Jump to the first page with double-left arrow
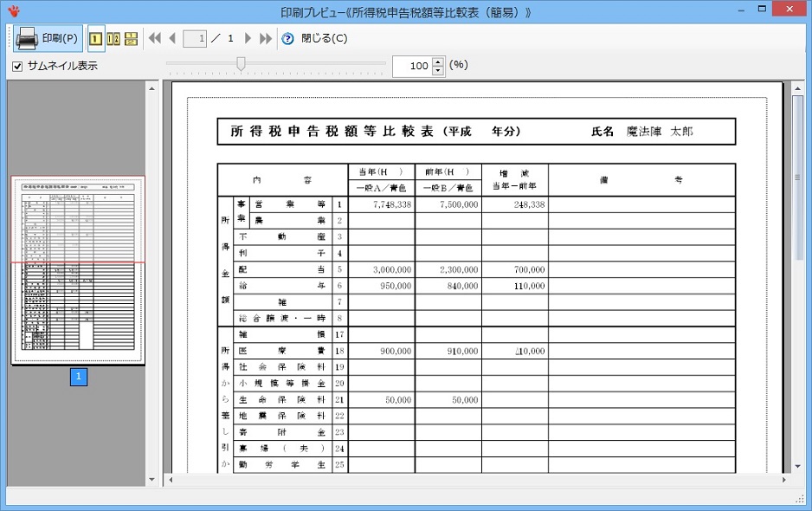The image size is (812, 511). pos(154,38)
